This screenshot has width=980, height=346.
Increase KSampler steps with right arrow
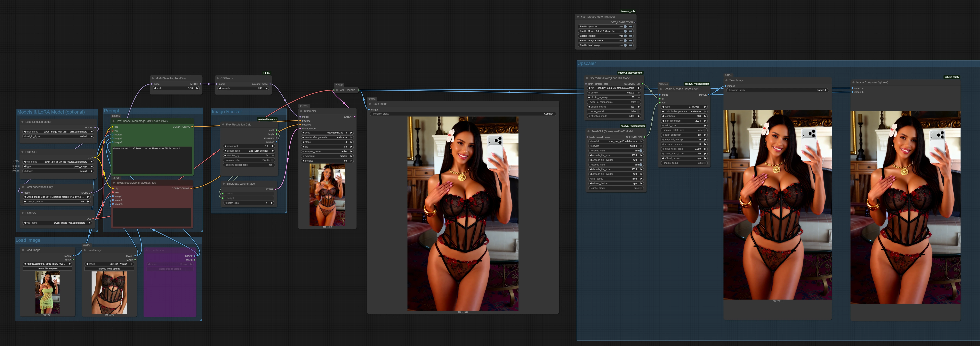click(351, 142)
